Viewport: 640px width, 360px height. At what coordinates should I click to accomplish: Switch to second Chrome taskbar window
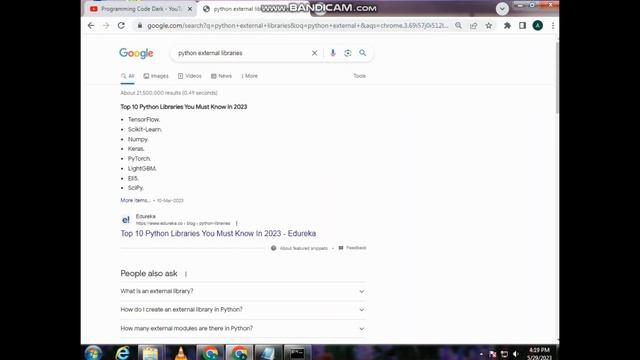[239, 353]
